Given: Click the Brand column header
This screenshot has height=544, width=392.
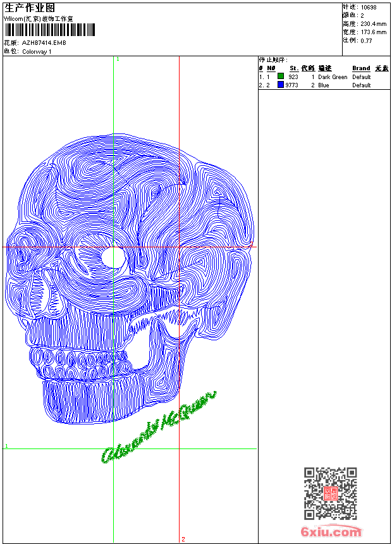Looking at the screenshot, I should pyautogui.click(x=361, y=68).
